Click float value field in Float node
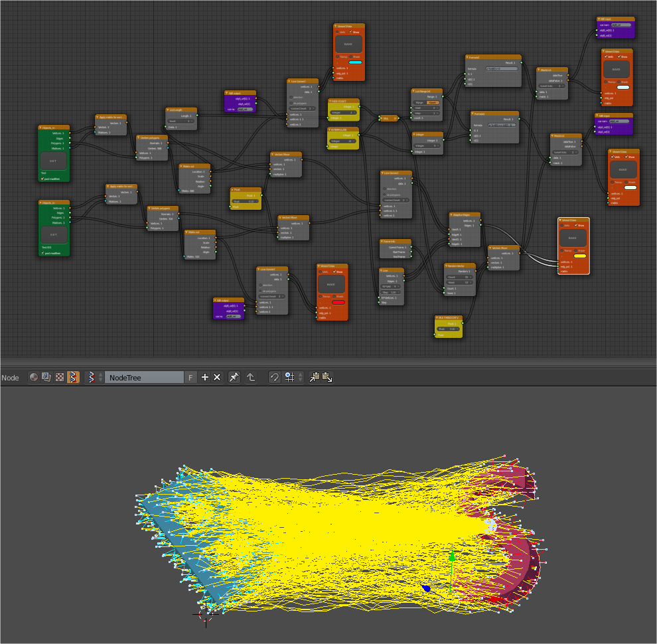This screenshot has width=657, height=644. [246, 201]
